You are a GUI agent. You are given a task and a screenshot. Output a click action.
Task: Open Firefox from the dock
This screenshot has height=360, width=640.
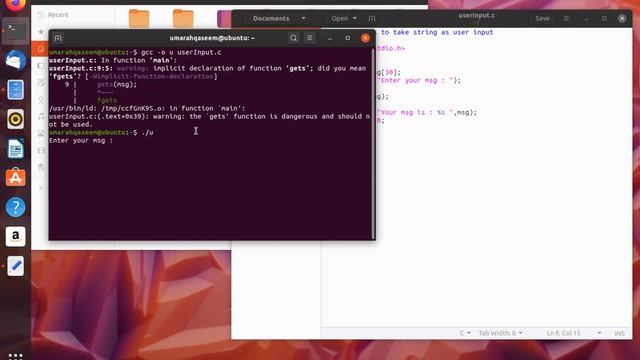point(16,5)
